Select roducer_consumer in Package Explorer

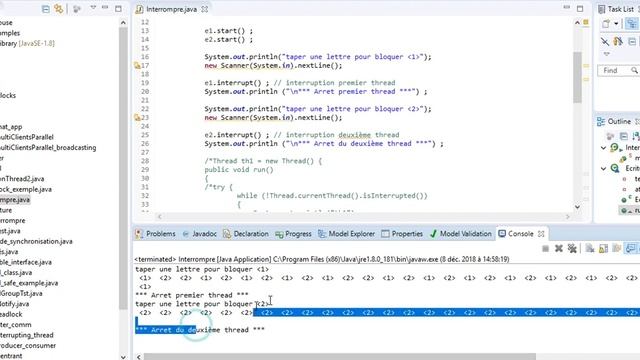(x=28, y=345)
